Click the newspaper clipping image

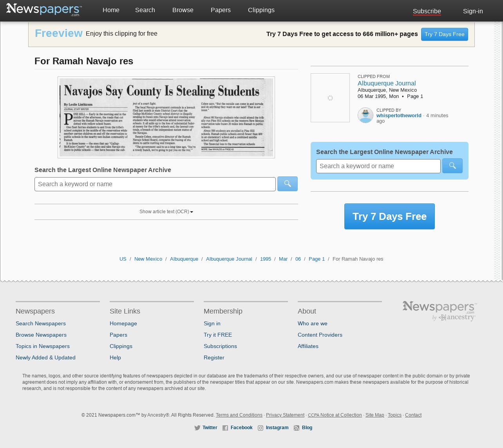click(x=166, y=117)
